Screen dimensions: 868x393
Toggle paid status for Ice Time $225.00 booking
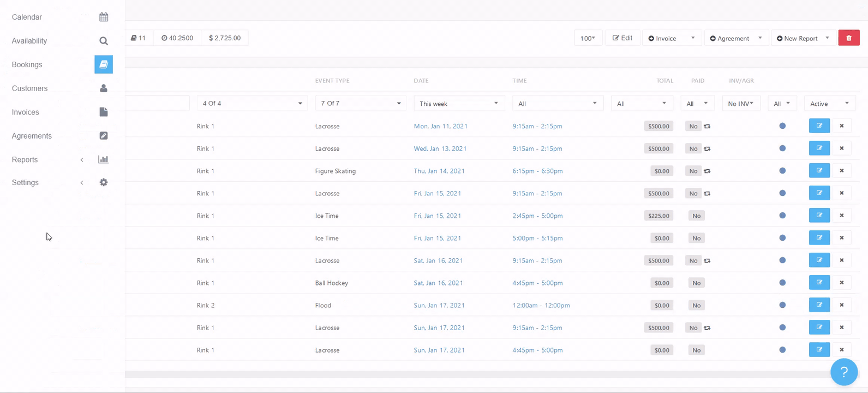click(x=696, y=216)
